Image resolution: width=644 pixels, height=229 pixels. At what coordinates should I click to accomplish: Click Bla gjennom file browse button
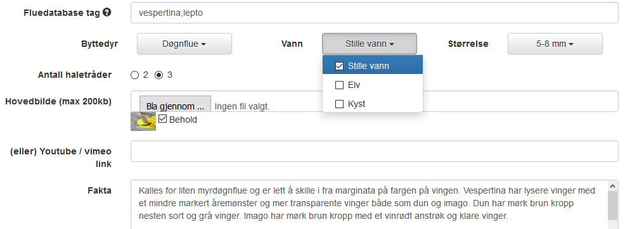pos(175,106)
